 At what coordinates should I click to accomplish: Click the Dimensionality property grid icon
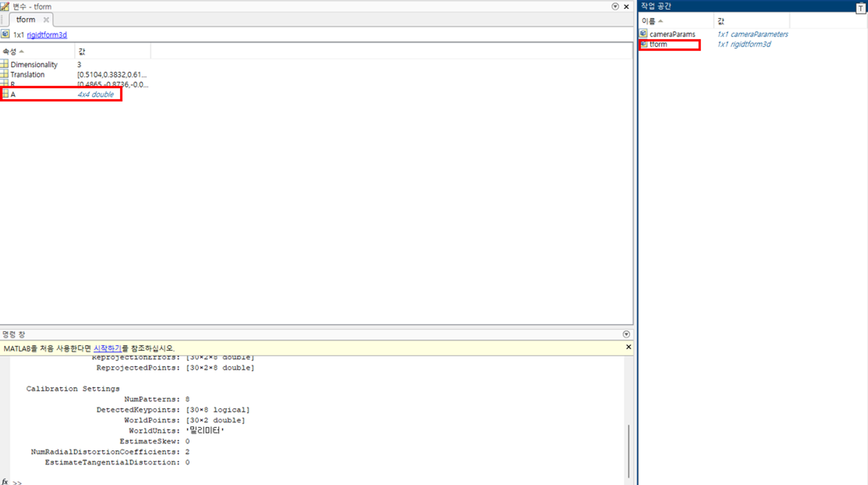[4, 64]
